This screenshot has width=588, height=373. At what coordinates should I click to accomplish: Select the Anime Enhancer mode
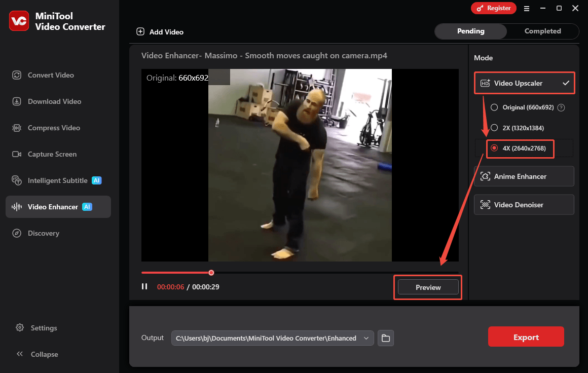pyautogui.click(x=524, y=176)
